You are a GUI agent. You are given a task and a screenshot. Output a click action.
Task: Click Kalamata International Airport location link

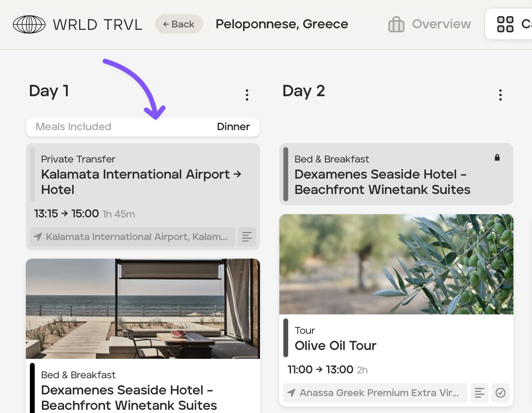tap(136, 237)
